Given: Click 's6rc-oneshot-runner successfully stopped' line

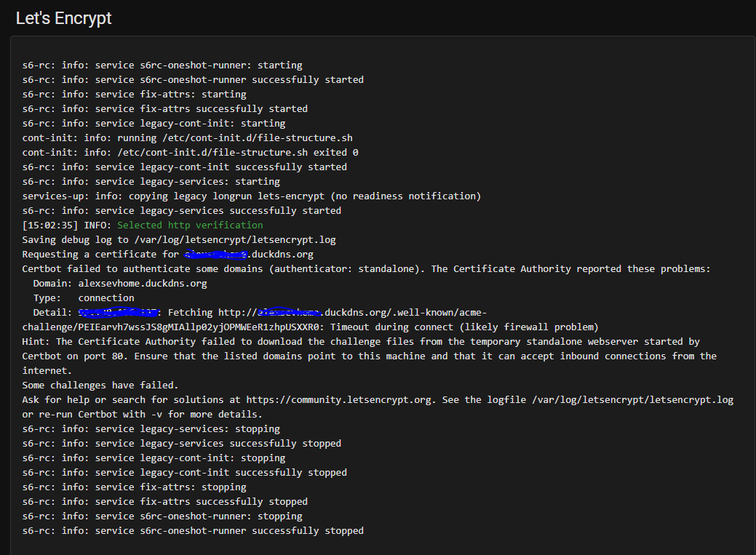Looking at the screenshot, I should pos(193,530).
